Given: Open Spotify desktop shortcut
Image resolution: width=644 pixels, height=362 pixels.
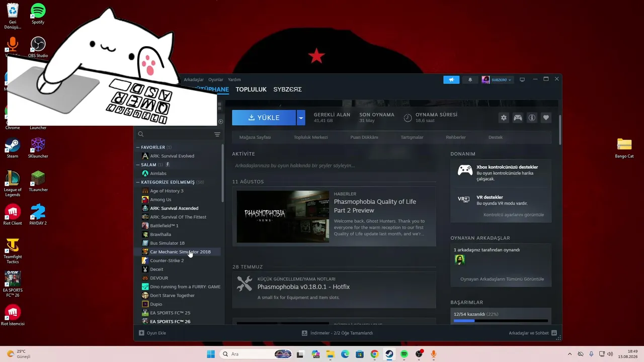Looking at the screenshot, I should tap(38, 14).
